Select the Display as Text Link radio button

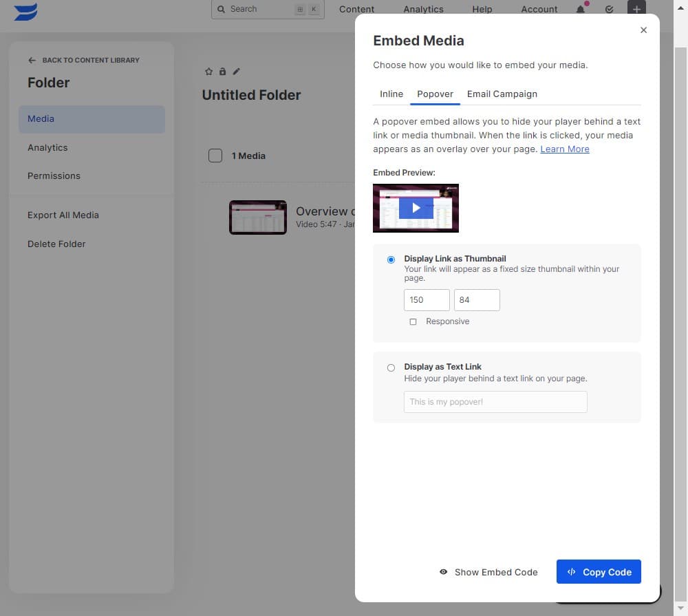tap(391, 368)
